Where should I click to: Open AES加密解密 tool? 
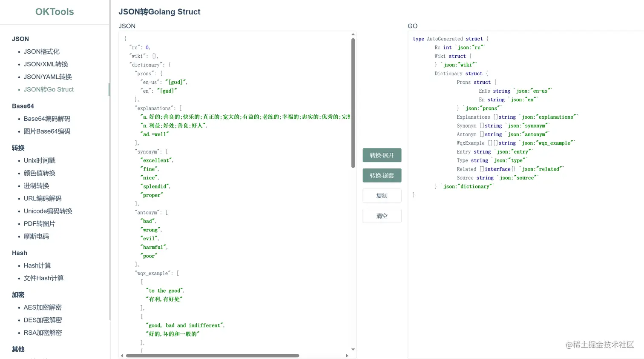tap(43, 308)
